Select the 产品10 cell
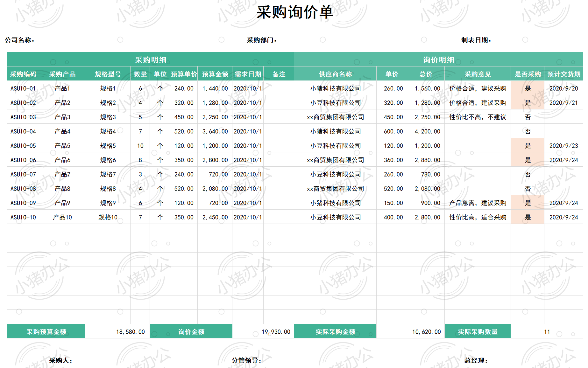The image size is (588, 368). (62, 217)
